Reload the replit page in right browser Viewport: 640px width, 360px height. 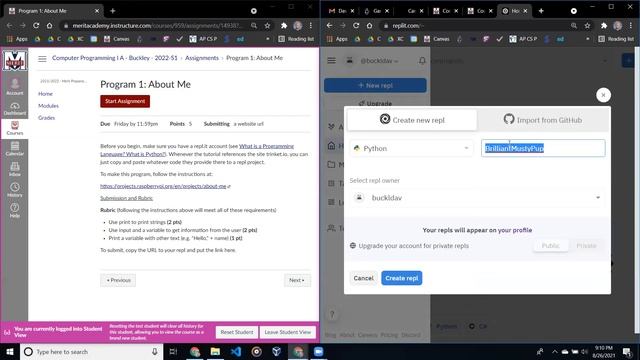356,25
